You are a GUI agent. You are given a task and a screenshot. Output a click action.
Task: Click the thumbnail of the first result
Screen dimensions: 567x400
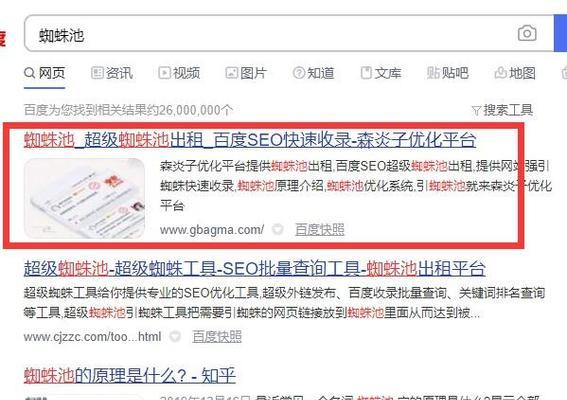[84, 199]
